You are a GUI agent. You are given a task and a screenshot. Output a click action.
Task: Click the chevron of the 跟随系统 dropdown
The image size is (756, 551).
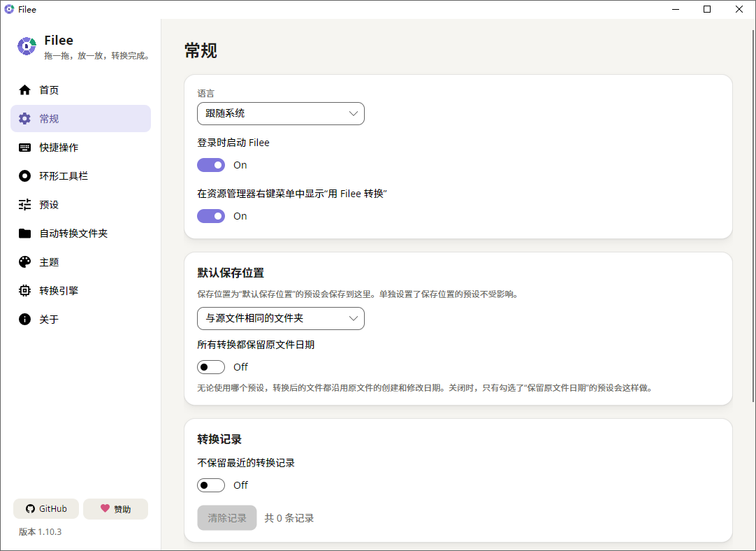tap(354, 113)
